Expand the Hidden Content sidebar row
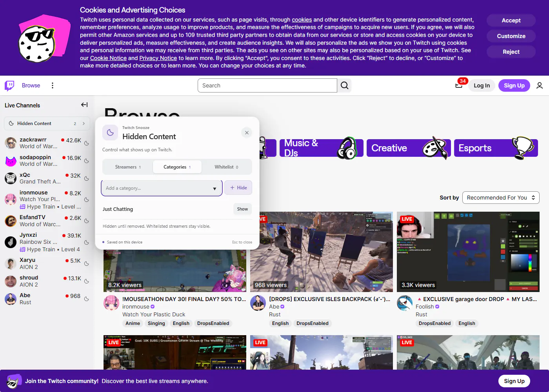The height and width of the screenshot is (392, 549). pyautogui.click(x=47, y=123)
